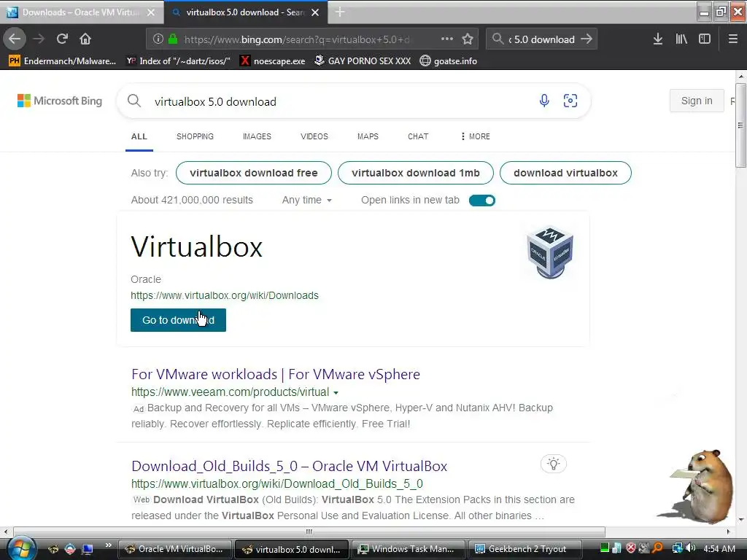
Task: Click the red X security alert tray icon
Action: (631, 548)
